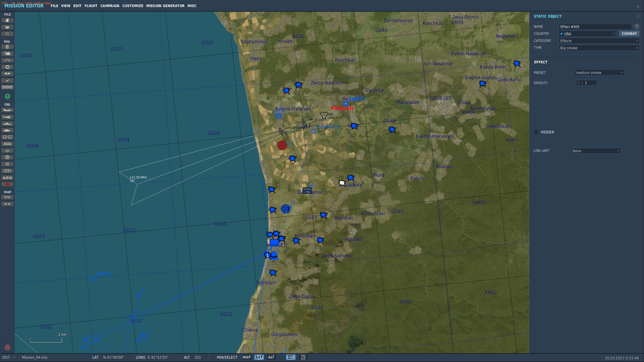644x362 pixels.
Task: Click the help question mark button
Action: coord(637,26)
